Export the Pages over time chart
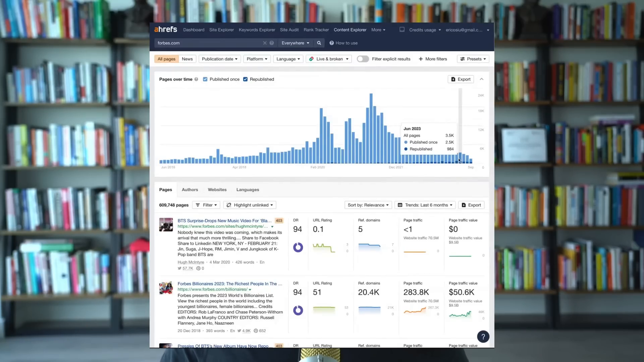 tap(461, 79)
